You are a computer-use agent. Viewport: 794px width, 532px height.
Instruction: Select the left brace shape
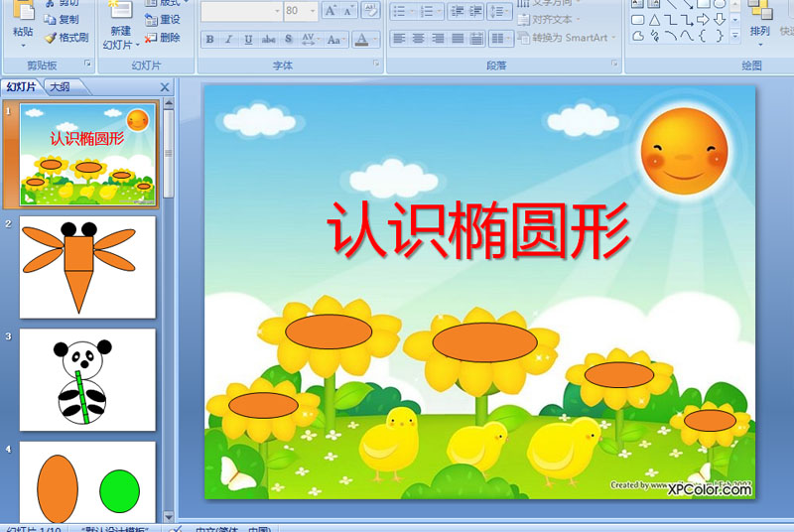(703, 36)
